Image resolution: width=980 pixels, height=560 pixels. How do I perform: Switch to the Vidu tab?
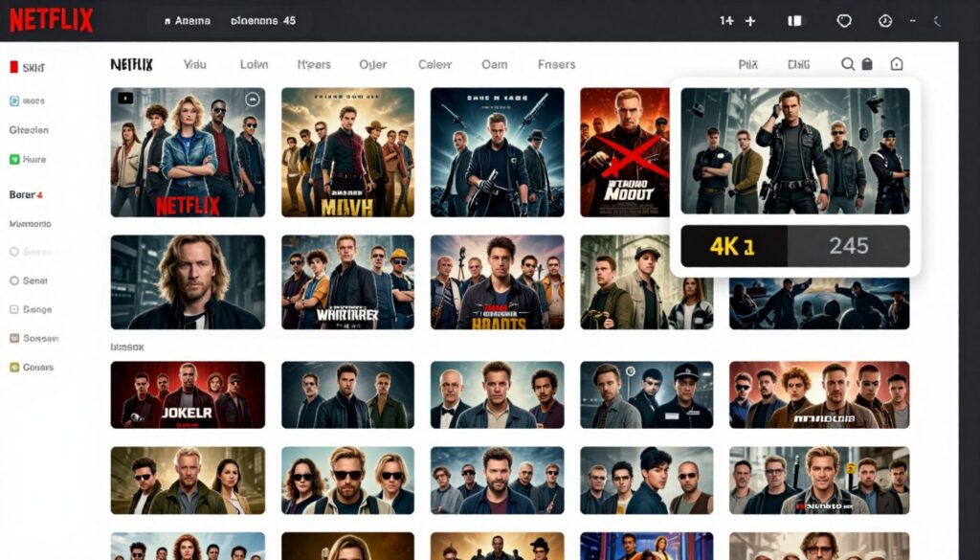pyautogui.click(x=195, y=64)
